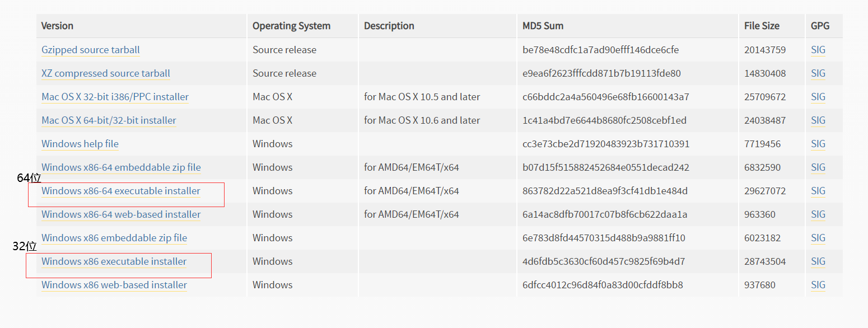Click the Mac OS X 32-bit i386/PPC installer link
This screenshot has height=328, width=868.
tap(114, 97)
